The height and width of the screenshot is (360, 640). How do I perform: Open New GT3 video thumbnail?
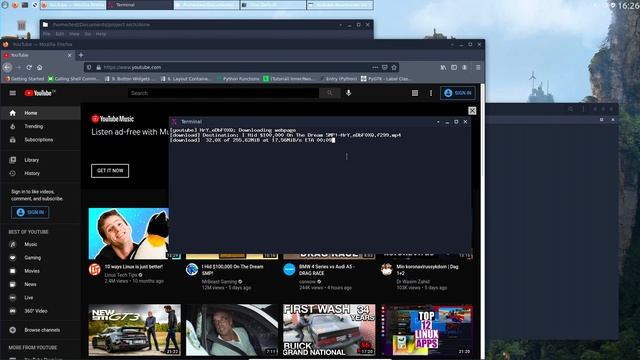click(x=135, y=330)
